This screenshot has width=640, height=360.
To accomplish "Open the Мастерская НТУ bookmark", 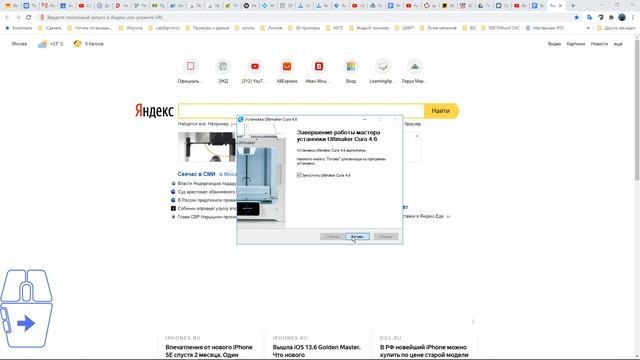I will click(x=545, y=28).
